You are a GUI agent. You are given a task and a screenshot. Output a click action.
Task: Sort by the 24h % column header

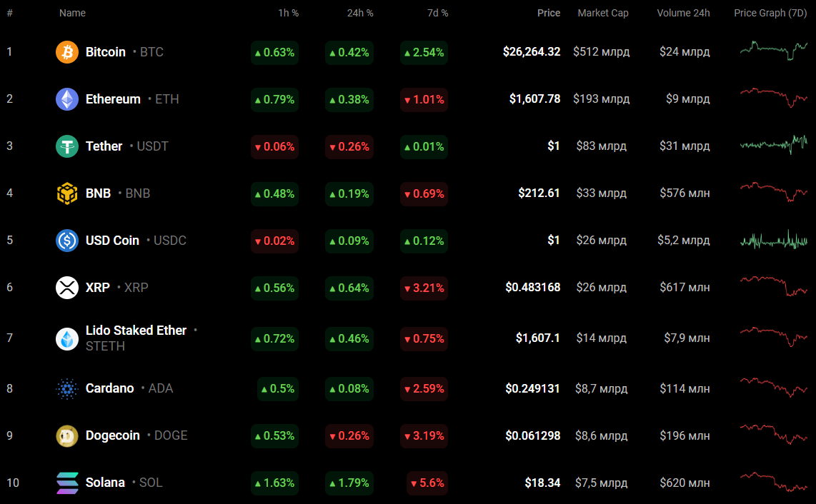point(360,13)
